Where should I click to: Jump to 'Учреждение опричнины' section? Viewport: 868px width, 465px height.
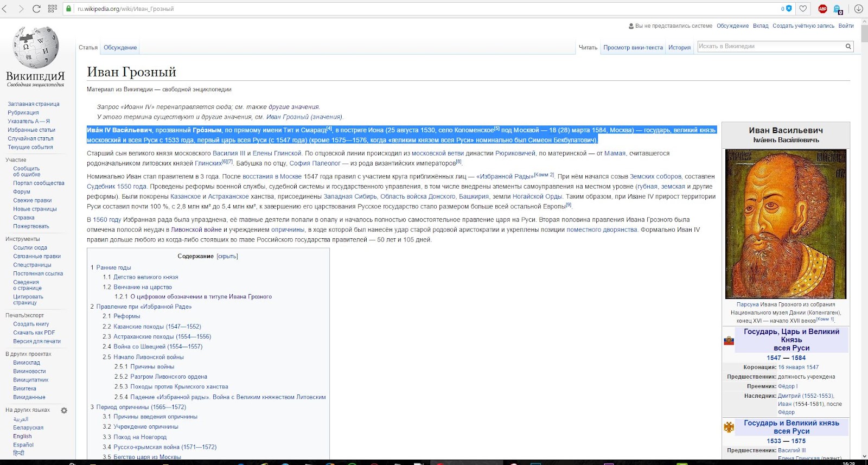point(146,426)
